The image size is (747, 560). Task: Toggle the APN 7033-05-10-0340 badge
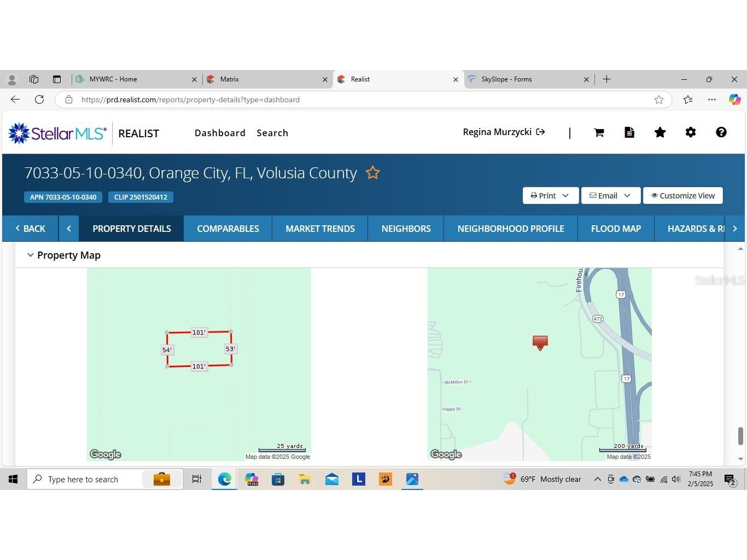pos(63,197)
